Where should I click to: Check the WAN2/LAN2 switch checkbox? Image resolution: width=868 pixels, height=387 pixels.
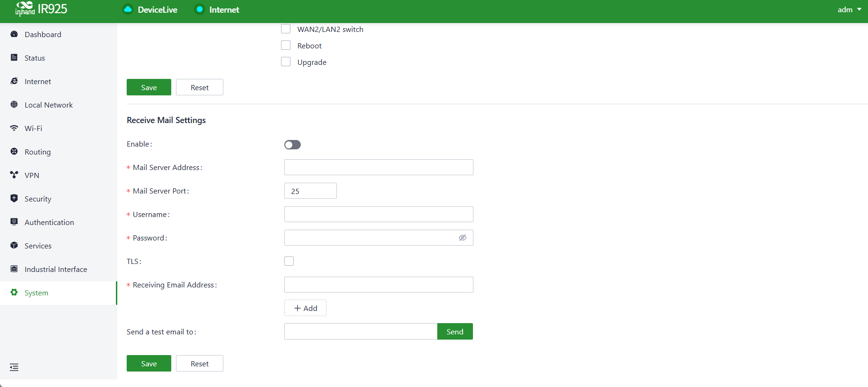pyautogui.click(x=286, y=29)
